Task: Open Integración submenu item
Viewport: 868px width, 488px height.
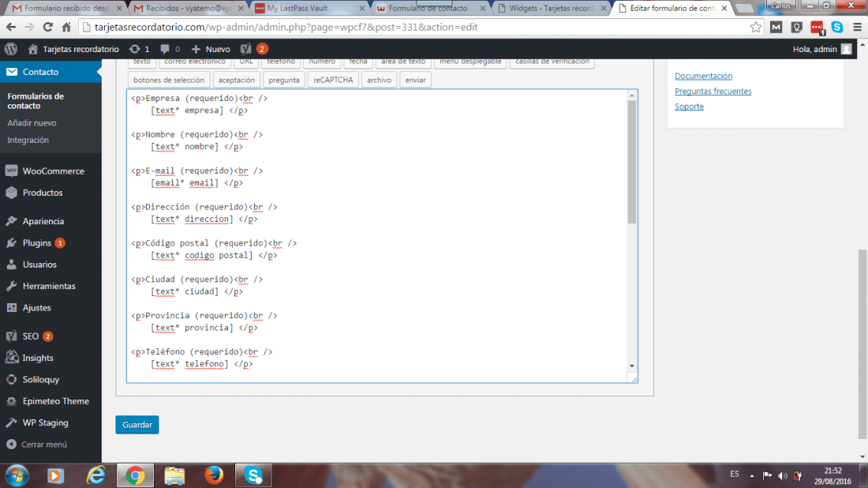Action: 28,140
